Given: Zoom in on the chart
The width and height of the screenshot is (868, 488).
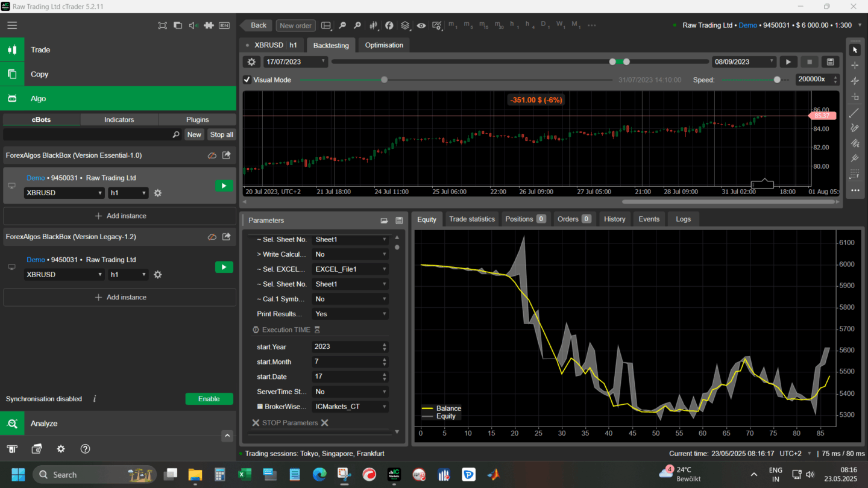Looking at the screenshot, I should point(357,25).
